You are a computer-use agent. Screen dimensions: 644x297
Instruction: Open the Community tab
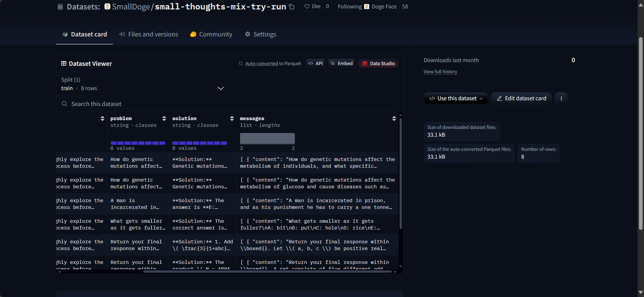coord(211,34)
